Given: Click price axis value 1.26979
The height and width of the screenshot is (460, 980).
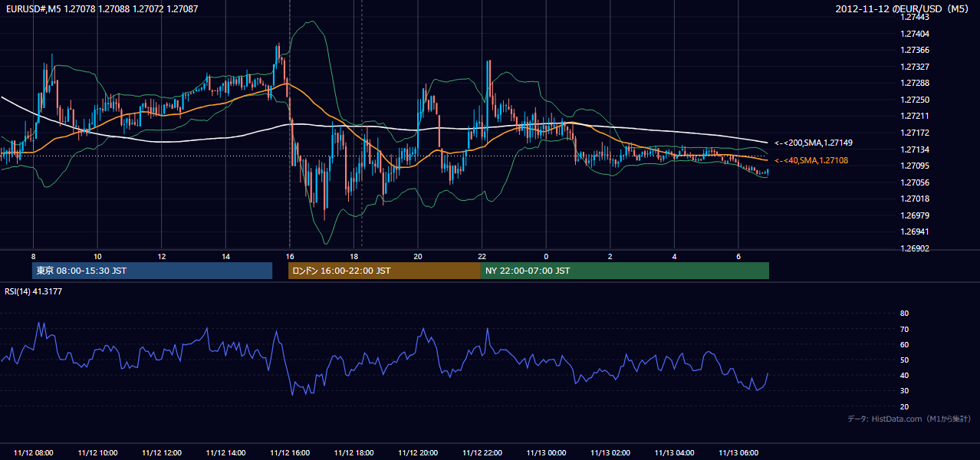Looking at the screenshot, I should click(915, 215).
